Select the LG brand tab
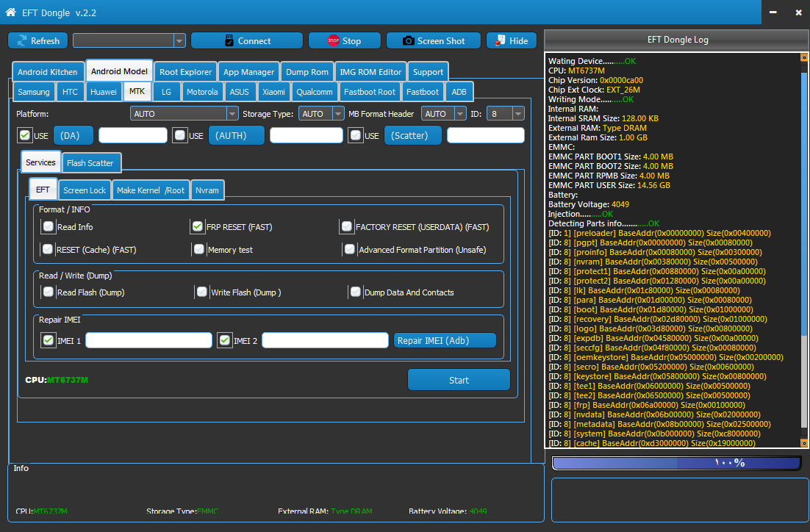 pyautogui.click(x=166, y=91)
